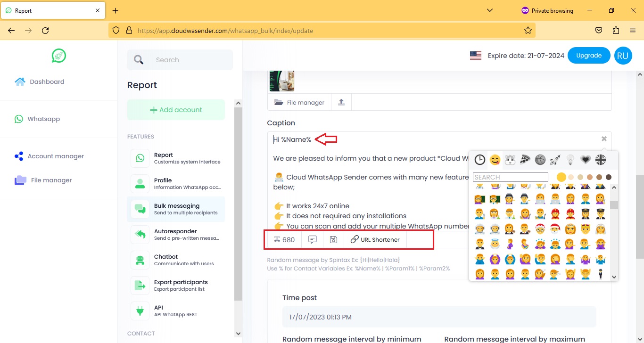This screenshot has width=644, height=343.
Task: Open the flags emoji category
Action: click(x=601, y=160)
